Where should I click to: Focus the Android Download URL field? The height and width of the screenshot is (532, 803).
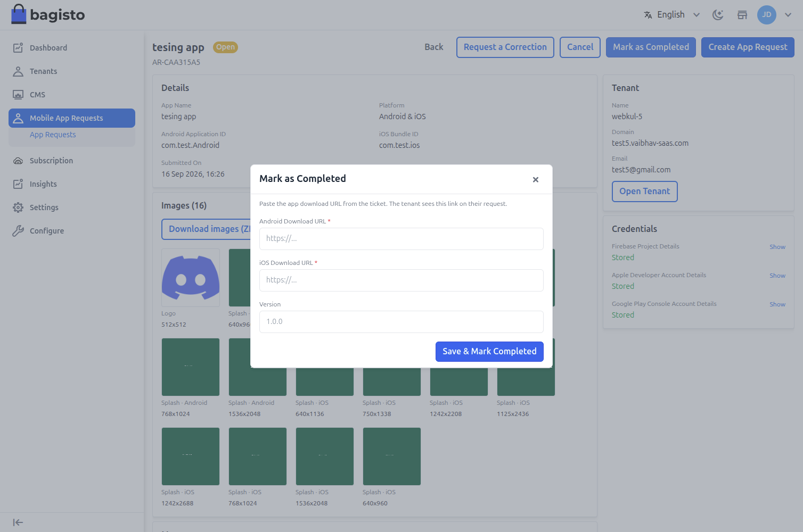click(401, 239)
